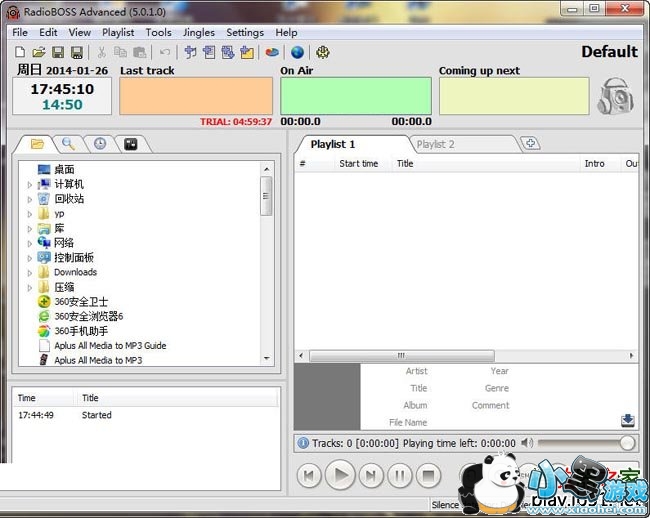Screen dimensions: 650x518
Task: Open the Jingles menu
Action: [x=199, y=32]
